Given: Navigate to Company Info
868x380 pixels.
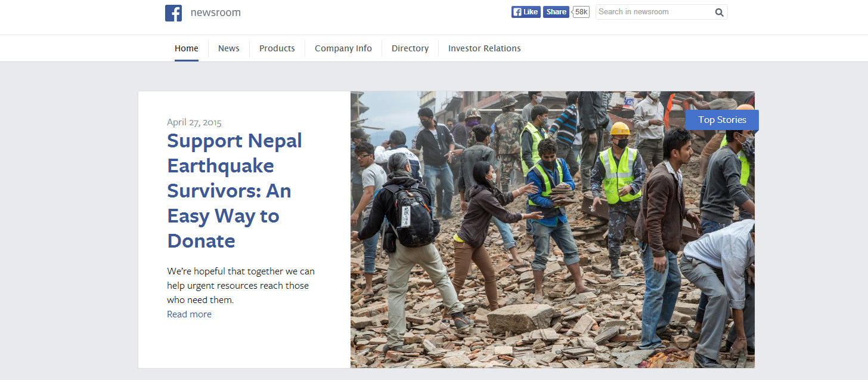Looking at the screenshot, I should [x=343, y=48].
